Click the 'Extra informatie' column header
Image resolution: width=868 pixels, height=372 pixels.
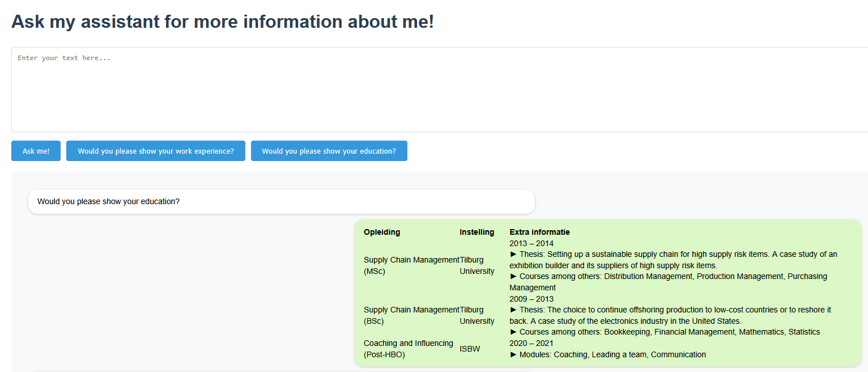click(539, 232)
